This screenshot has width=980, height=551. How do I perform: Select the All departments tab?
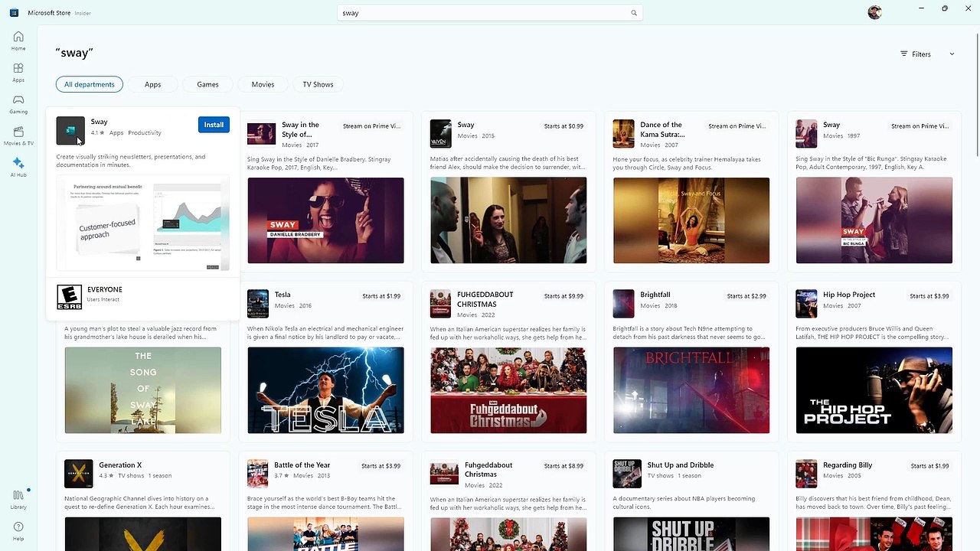click(x=90, y=84)
